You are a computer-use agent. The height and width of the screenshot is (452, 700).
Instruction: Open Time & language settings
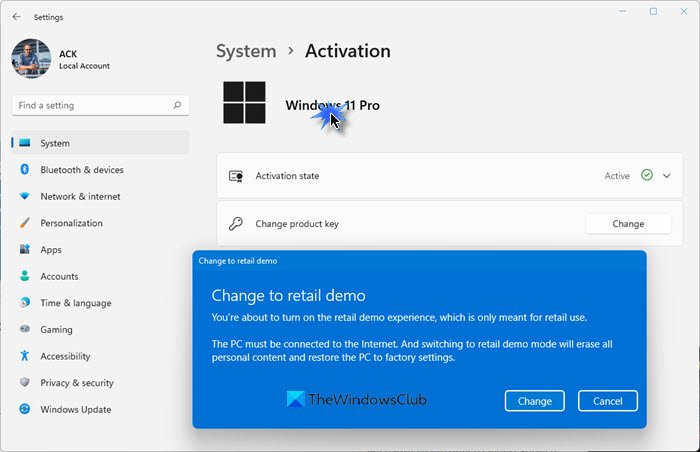coord(100,303)
